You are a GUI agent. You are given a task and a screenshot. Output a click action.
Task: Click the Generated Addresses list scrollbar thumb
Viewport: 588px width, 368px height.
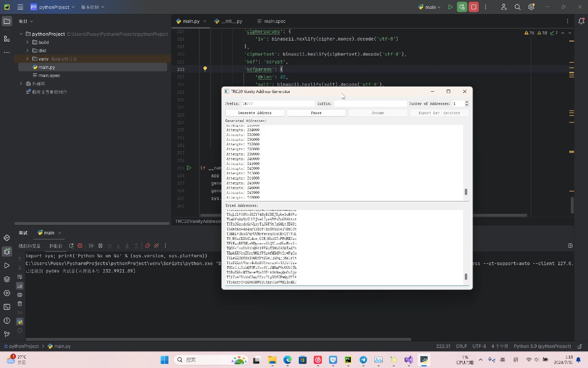click(466, 192)
